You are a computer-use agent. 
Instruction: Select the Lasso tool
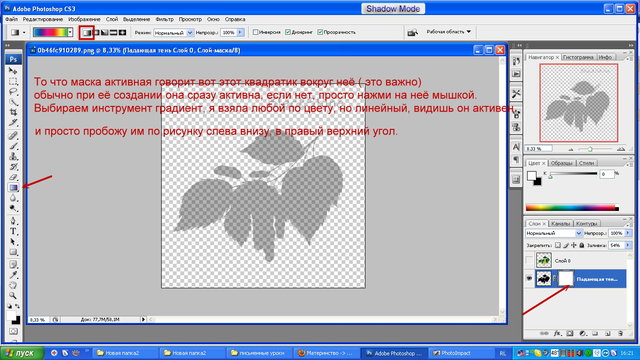[x=13, y=91]
